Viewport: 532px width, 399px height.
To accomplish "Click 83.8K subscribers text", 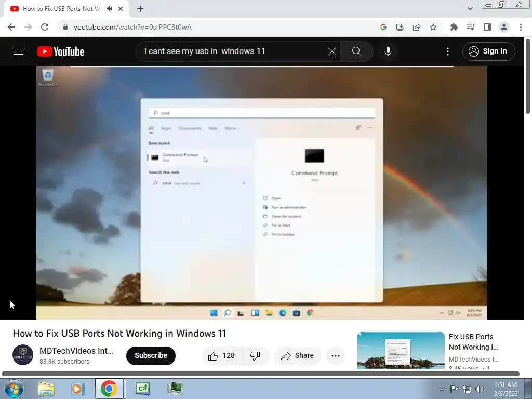I will click(64, 362).
